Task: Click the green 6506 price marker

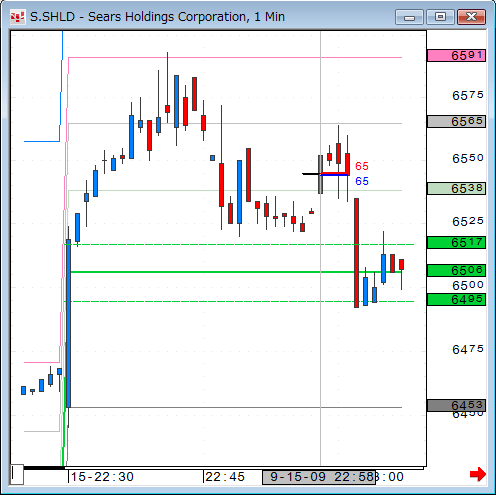Action: [x=456, y=270]
